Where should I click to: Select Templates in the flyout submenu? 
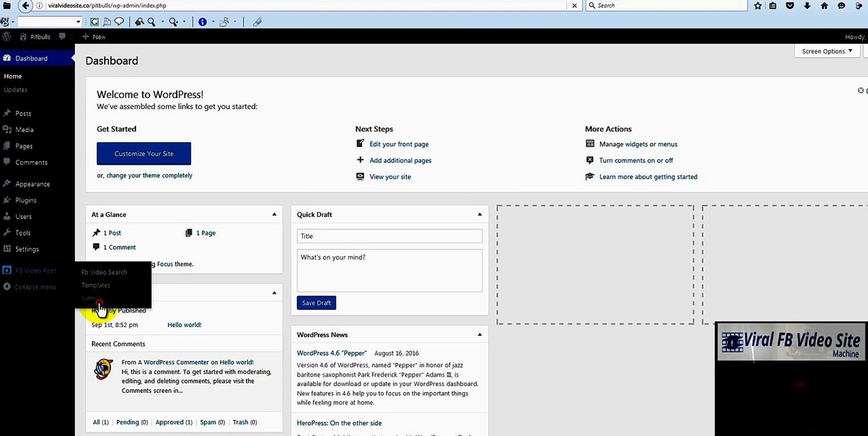click(96, 285)
